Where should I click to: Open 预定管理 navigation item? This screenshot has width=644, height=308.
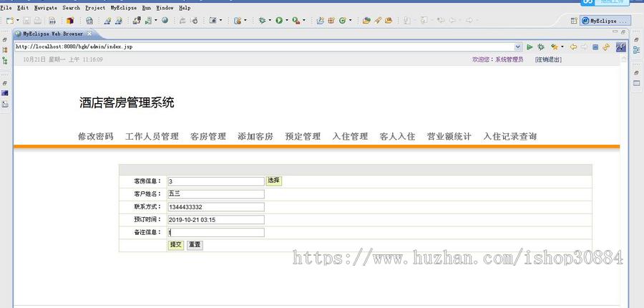pos(303,137)
